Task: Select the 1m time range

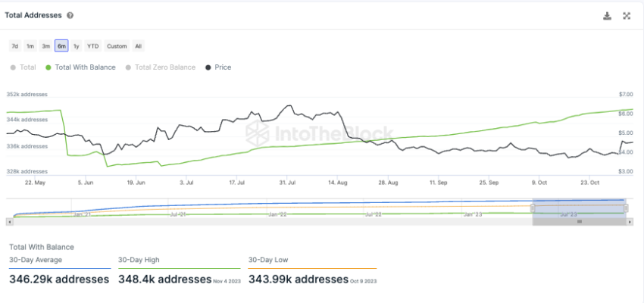Action: [30, 46]
